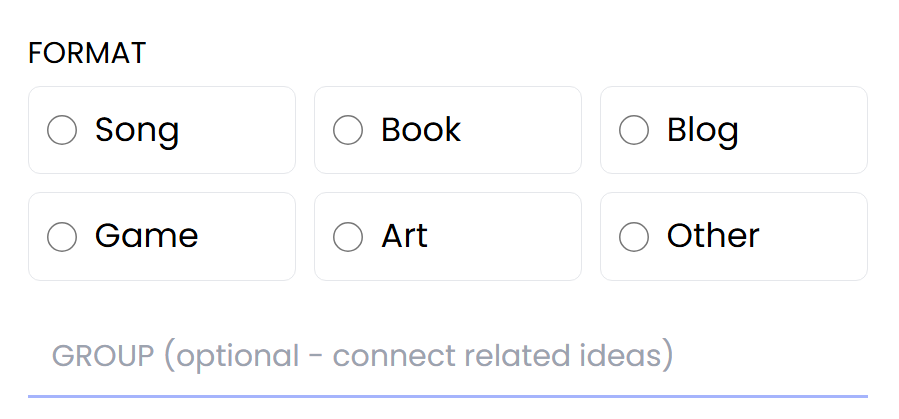This screenshot has height=419, width=899.
Task: Click the Game label text
Action: (146, 236)
